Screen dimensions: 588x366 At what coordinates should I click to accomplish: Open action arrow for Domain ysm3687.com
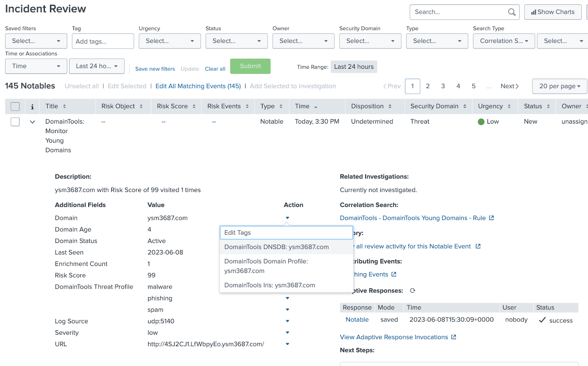click(287, 218)
